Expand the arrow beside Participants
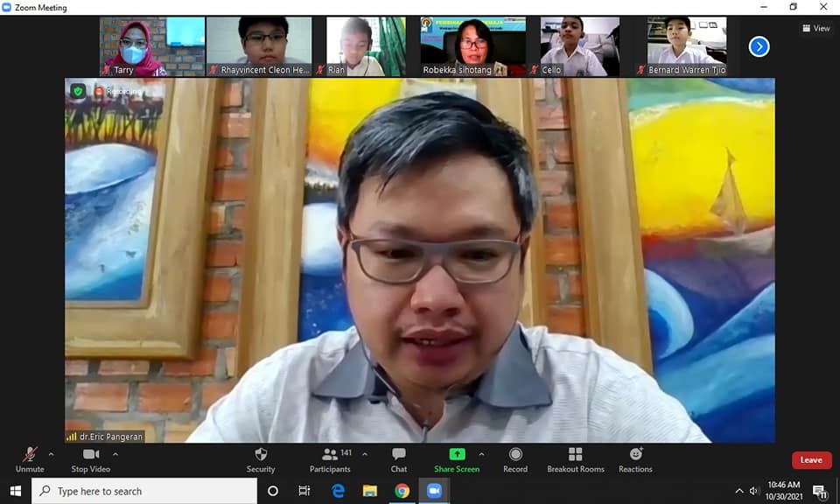Screen dimensions: 840x504 point(365,454)
